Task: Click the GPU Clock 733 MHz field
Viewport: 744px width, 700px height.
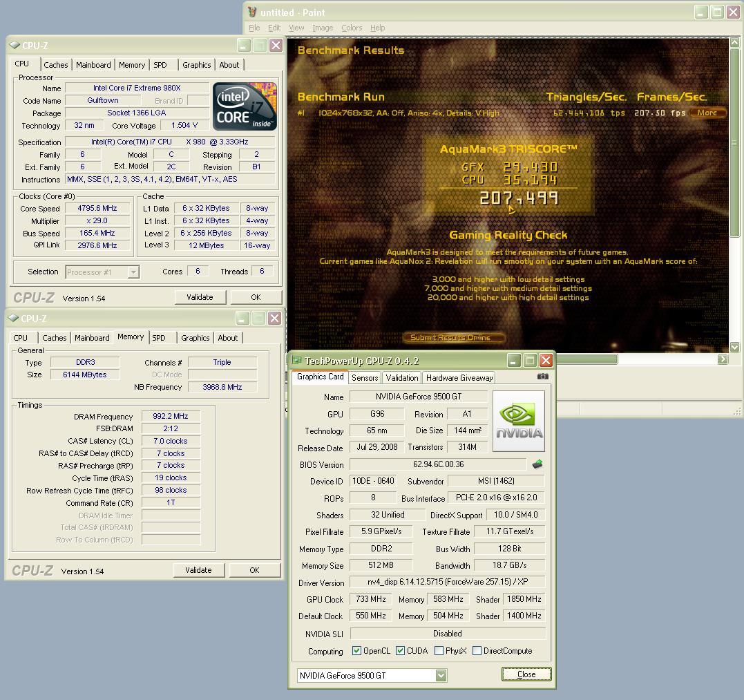Action: (370, 599)
